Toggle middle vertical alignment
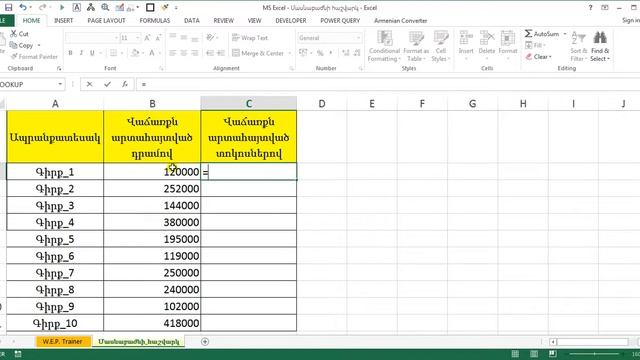The height and width of the screenshot is (360, 640). click(x=184, y=38)
